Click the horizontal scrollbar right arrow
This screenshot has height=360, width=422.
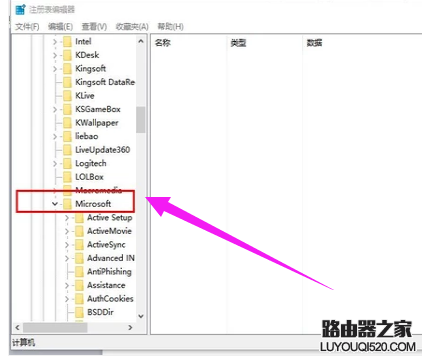click(x=130, y=328)
